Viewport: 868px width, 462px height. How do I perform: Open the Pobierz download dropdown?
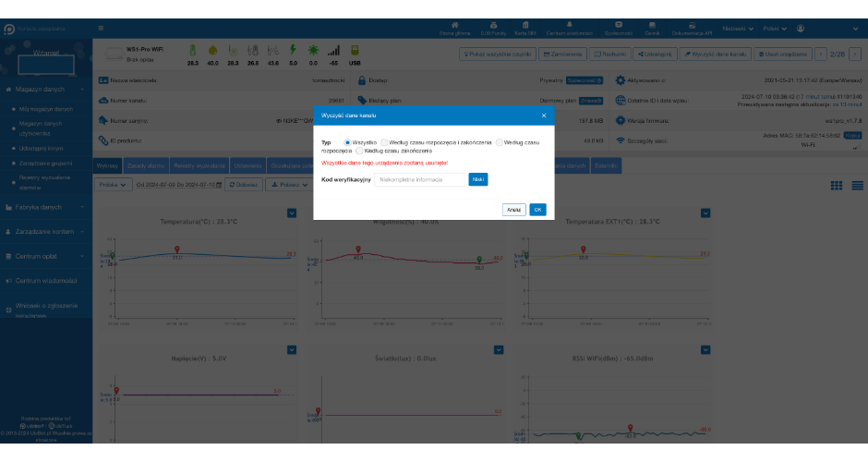click(x=290, y=185)
